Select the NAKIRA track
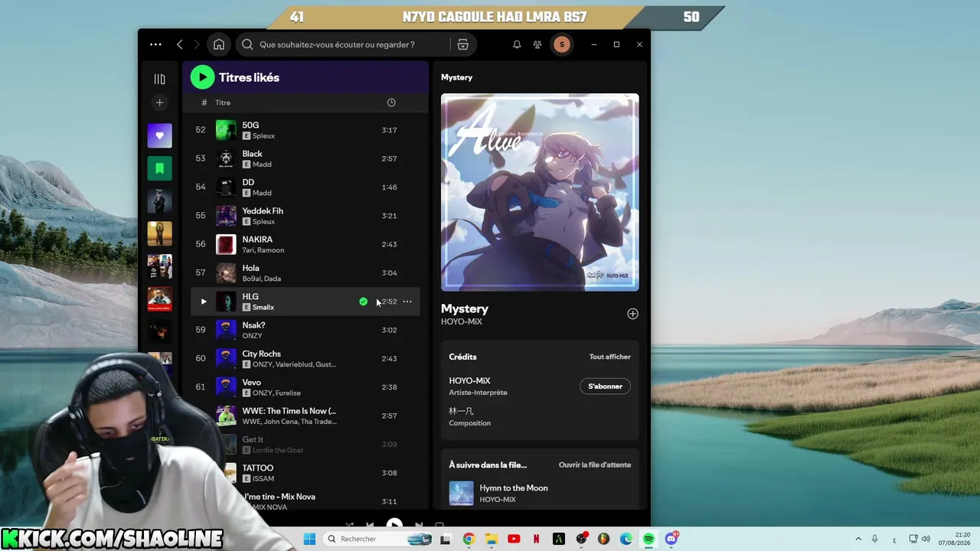The image size is (980, 551). [305, 244]
